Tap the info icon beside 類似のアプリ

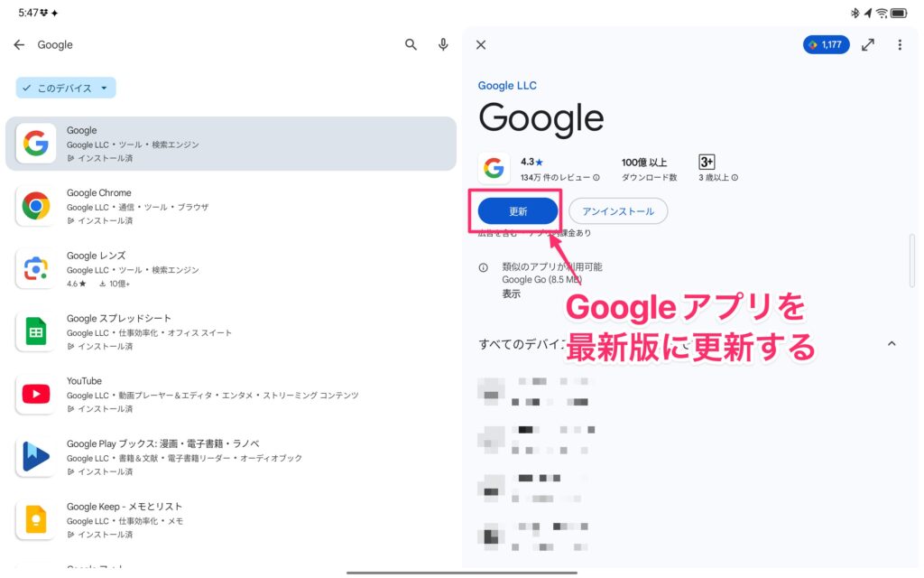484,267
